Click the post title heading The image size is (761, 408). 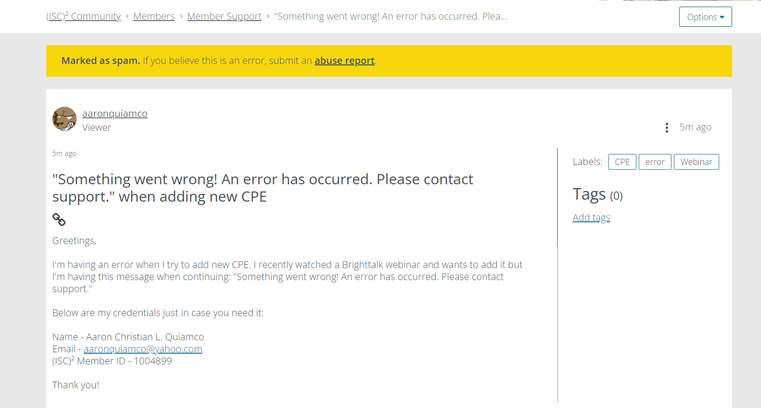coord(263,187)
